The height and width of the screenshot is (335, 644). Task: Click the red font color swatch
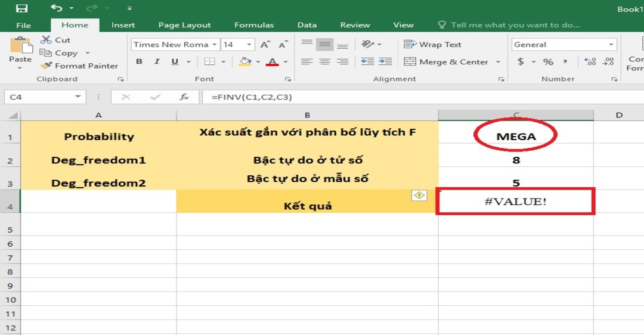click(x=273, y=62)
